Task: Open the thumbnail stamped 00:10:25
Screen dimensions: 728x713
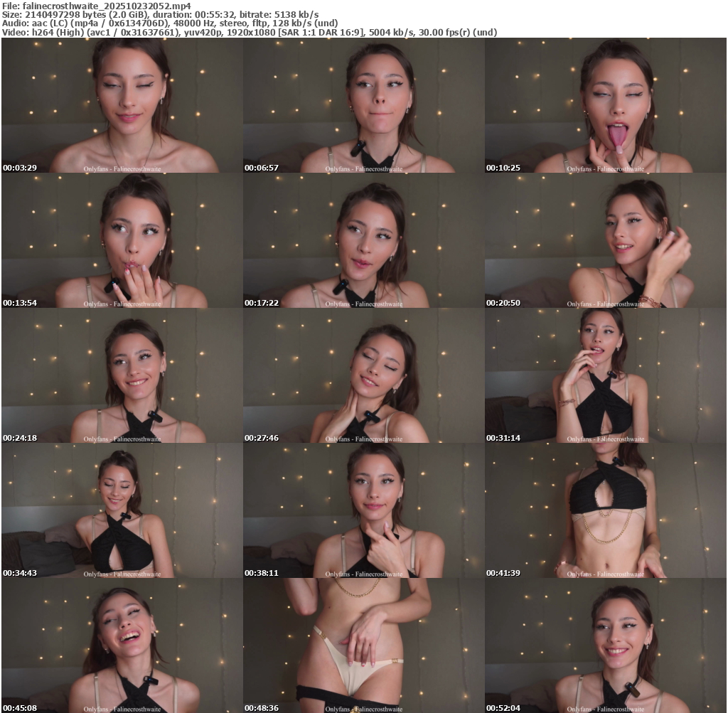Action: pyautogui.click(x=605, y=105)
